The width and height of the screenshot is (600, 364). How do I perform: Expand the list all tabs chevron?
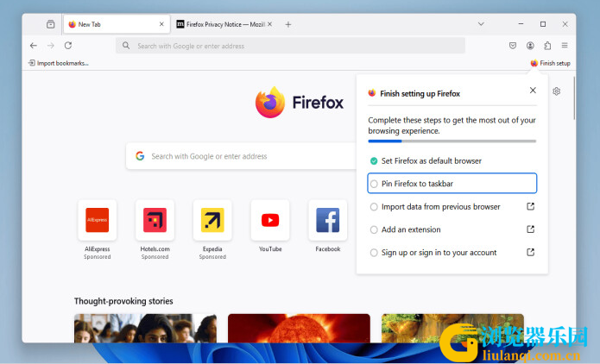pyautogui.click(x=481, y=23)
